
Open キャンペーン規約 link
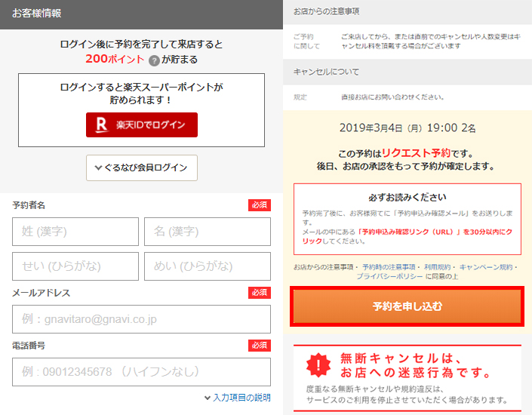click(486, 267)
